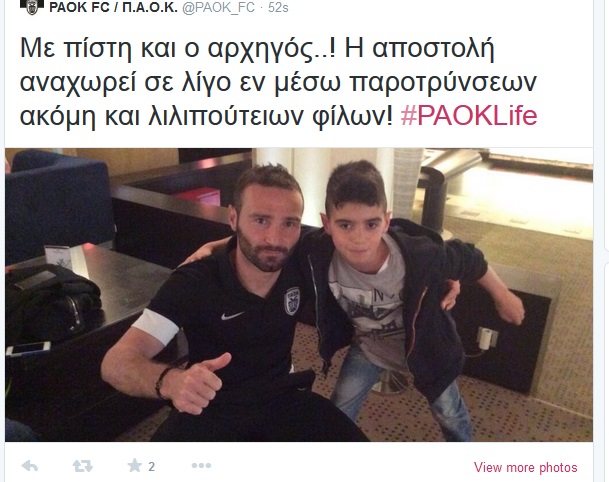
Task: Follow the #PAOKLife hashtag
Action: click(469, 116)
